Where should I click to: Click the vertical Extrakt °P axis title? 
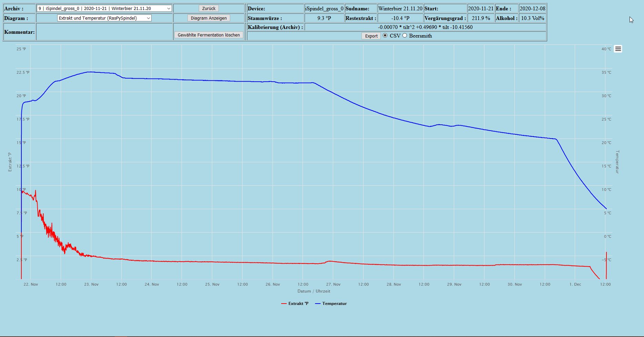(x=10, y=162)
